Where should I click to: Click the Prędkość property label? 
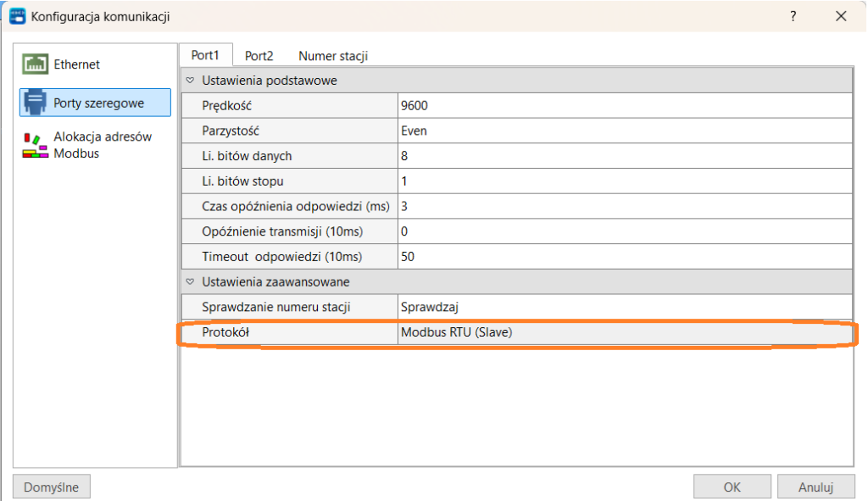226,106
